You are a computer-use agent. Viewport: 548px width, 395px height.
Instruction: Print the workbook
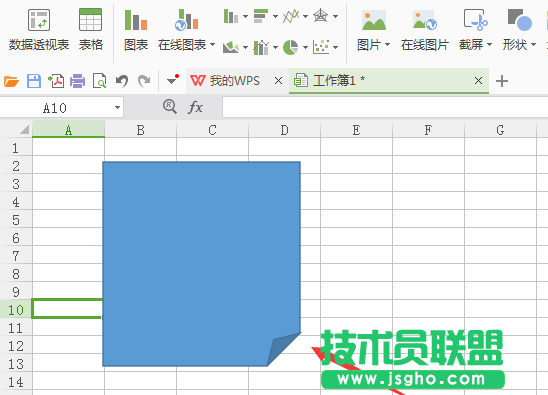[78, 81]
